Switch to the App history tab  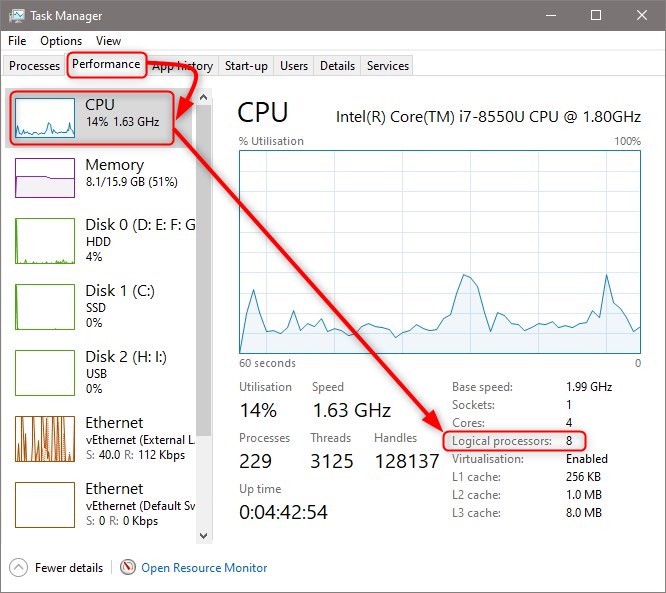[x=183, y=66]
